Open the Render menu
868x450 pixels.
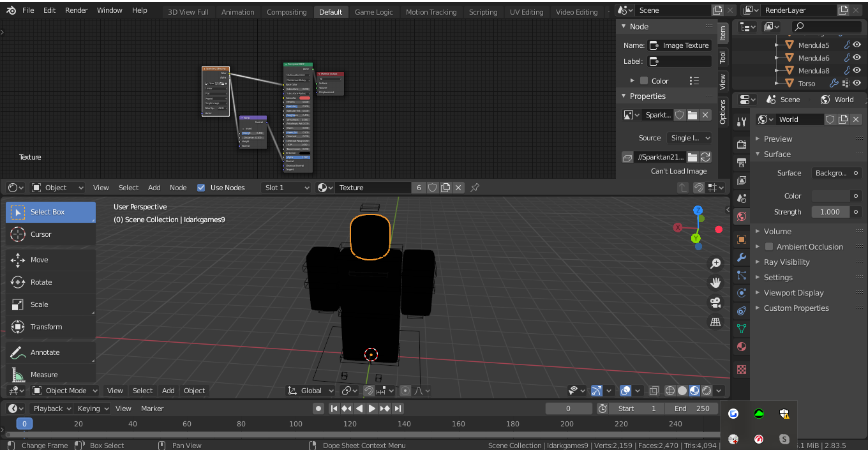click(77, 10)
